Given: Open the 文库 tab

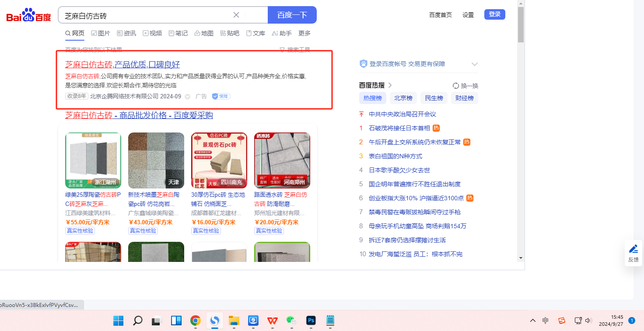Looking at the screenshot, I should coord(255,33).
